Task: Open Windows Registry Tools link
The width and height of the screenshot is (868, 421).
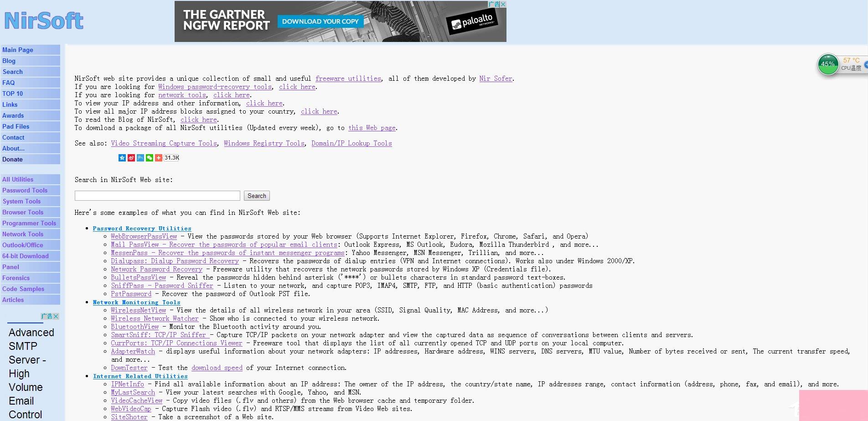Action: pos(264,143)
